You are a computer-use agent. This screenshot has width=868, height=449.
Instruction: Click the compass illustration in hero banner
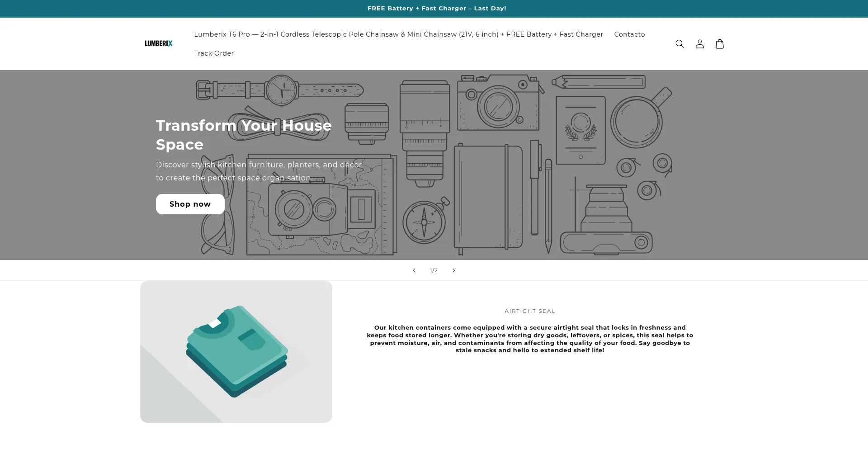[x=424, y=222]
